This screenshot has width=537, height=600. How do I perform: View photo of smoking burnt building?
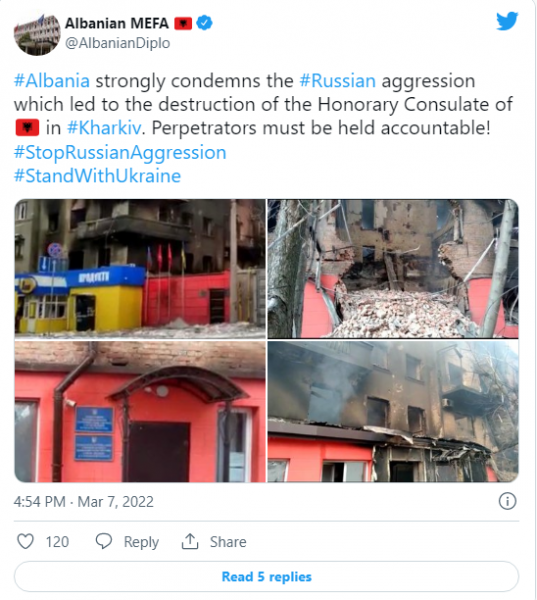pyautogui.click(x=393, y=412)
